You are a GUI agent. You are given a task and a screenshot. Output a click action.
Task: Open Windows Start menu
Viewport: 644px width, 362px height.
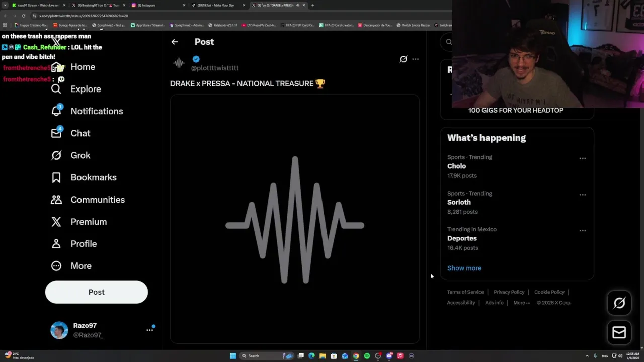[233, 356]
